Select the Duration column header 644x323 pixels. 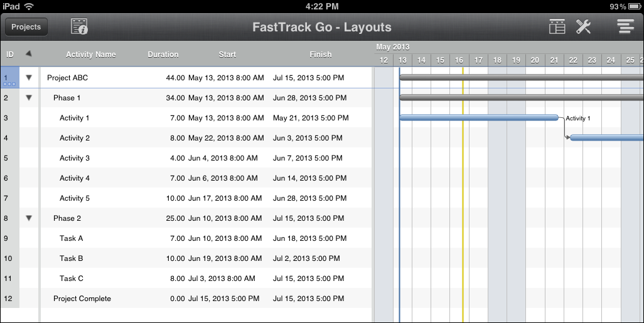click(x=163, y=55)
